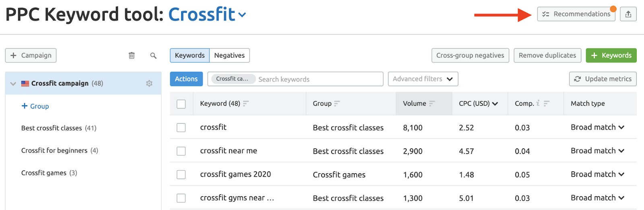Check the crossfit games 2020 checkbox
Screen dimensions: 644x210
coord(181,175)
